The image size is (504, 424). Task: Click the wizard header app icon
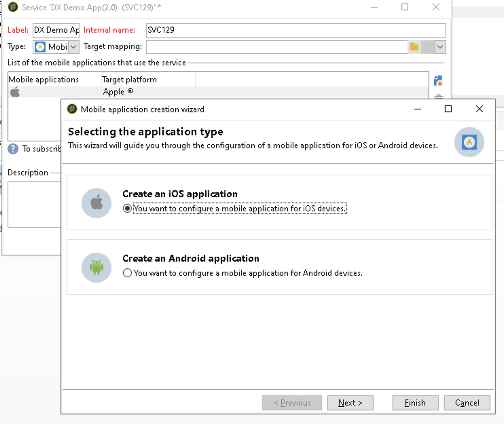tap(469, 142)
